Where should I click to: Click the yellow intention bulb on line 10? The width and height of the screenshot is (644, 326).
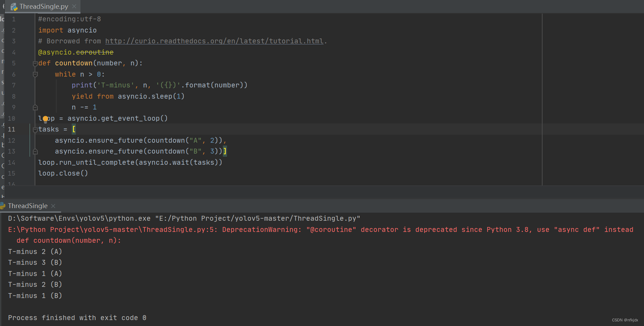[x=45, y=119]
